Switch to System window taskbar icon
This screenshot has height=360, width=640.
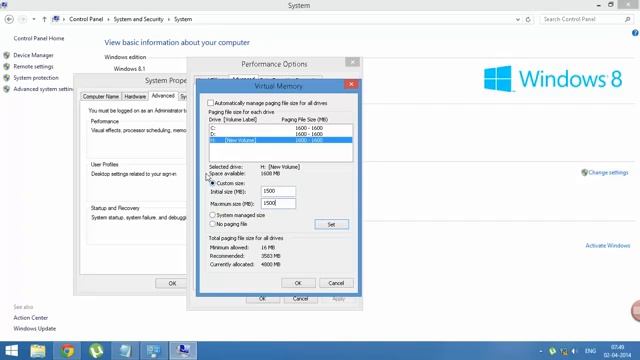pos(183,351)
